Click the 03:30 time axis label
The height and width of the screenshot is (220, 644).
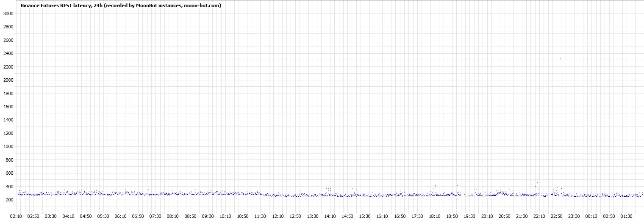[x=50, y=216]
